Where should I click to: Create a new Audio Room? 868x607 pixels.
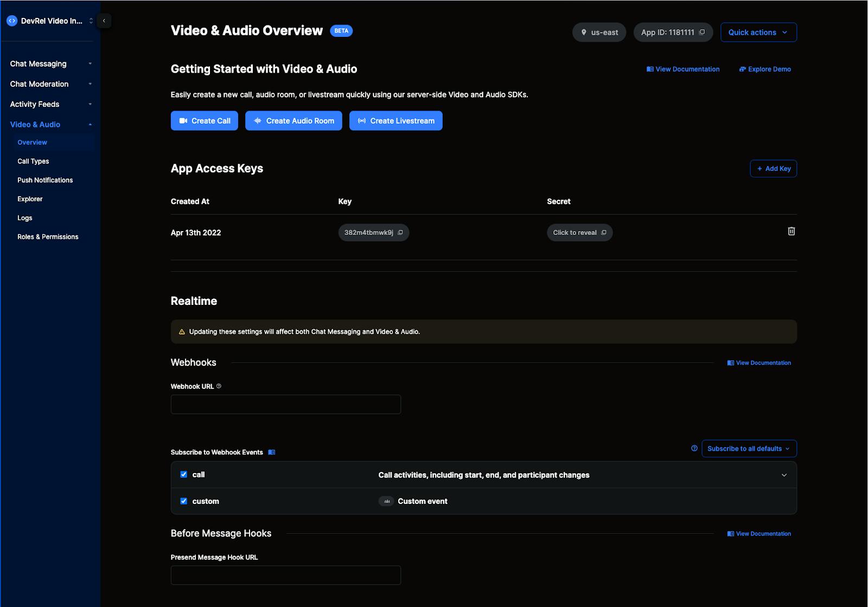pos(293,120)
